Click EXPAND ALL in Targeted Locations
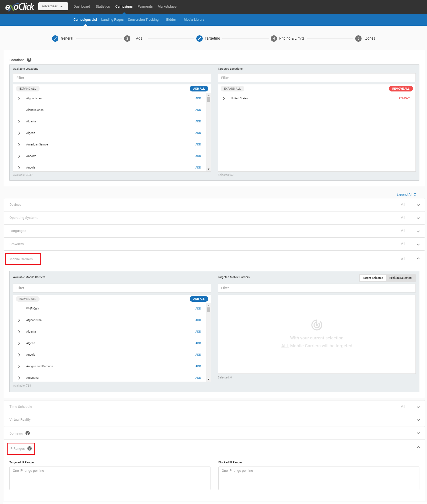This screenshot has height=504, width=427. point(232,89)
